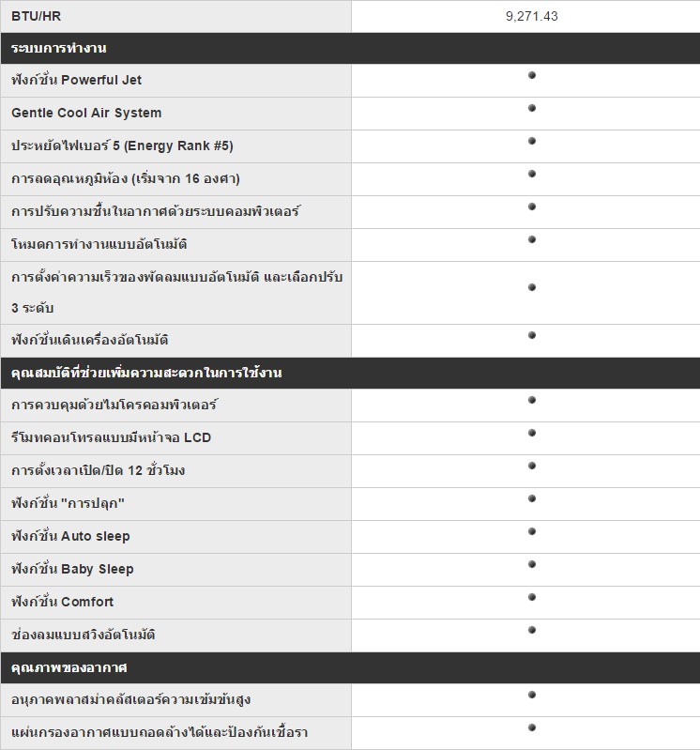The height and width of the screenshot is (750, 700).
Task: Click the ประหยัดไฟเบอร์ 5 label text
Action: 122,145
